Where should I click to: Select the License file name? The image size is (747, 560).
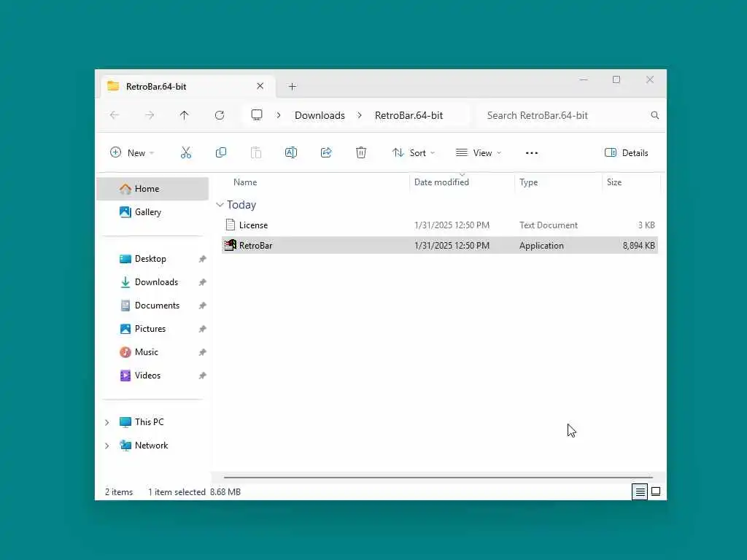coord(253,225)
